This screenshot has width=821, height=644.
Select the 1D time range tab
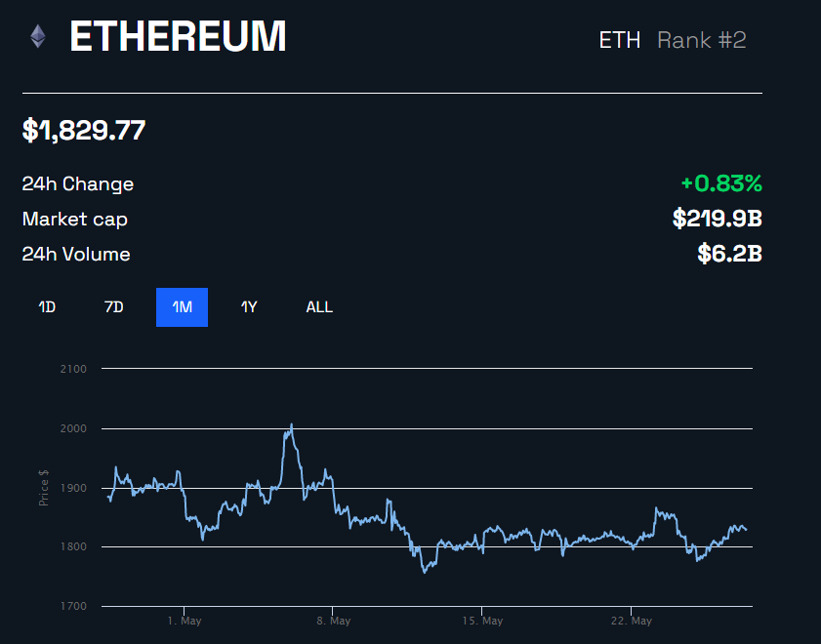47,307
